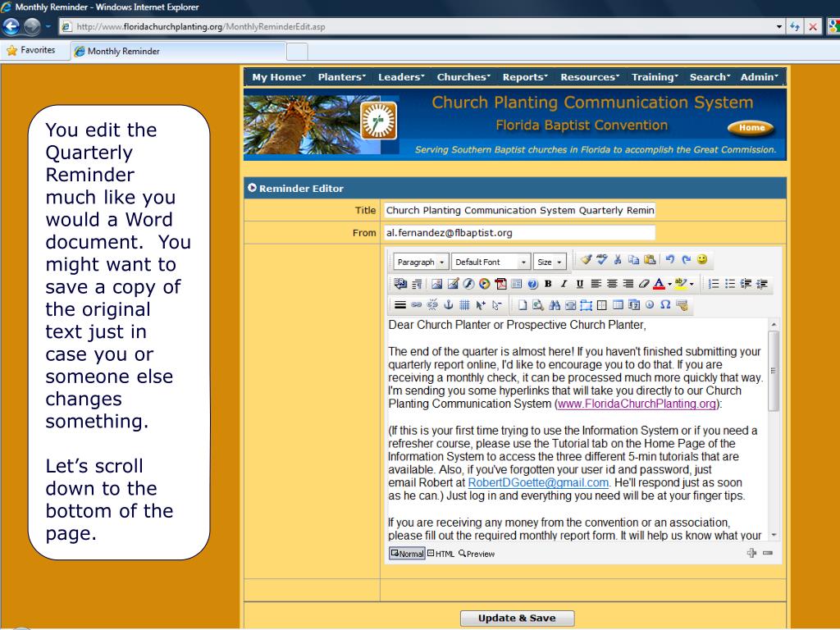Toggle the numbered list
Image resolution: width=840 pixels, height=630 pixels.
[714, 284]
